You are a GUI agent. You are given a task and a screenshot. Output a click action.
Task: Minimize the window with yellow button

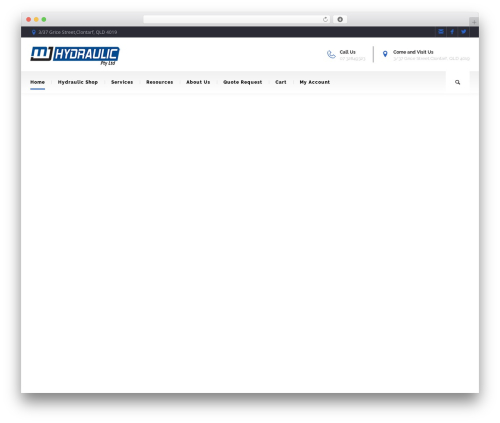[x=36, y=19]
